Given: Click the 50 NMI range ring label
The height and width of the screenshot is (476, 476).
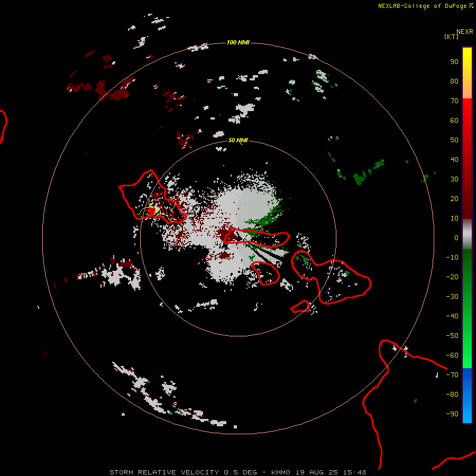Looking at the screenshot, I should [237, 140].
